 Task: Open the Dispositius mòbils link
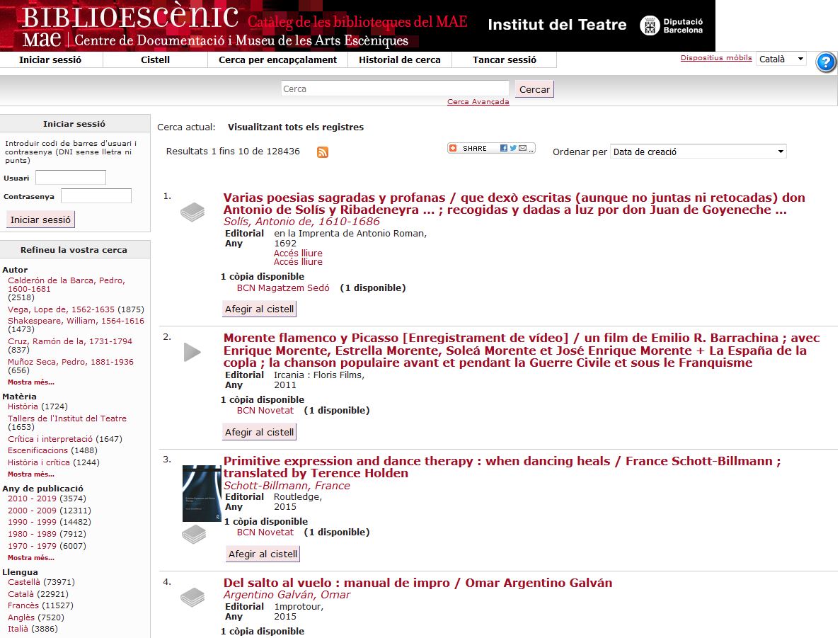pyautogui.click(x=716, y=58)
